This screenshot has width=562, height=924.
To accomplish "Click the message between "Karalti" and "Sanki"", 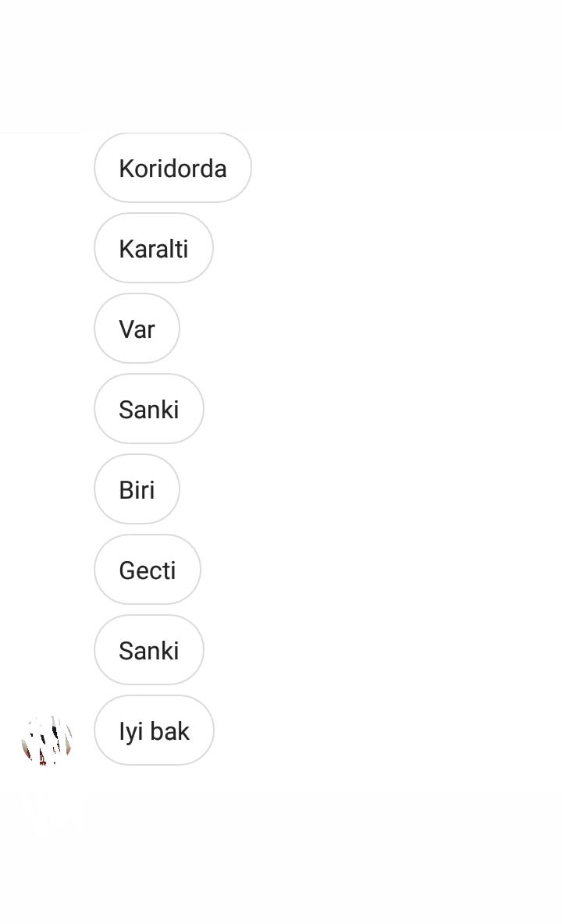I will tap(137, 329).
